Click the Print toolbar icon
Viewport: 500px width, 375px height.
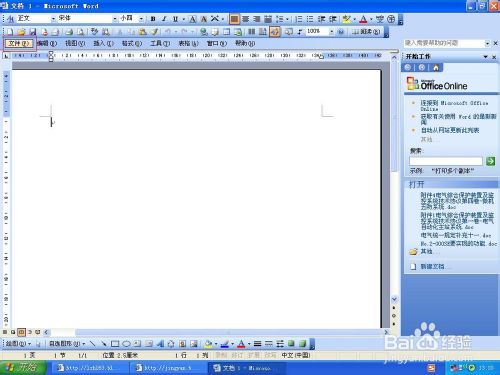[69, 32]
